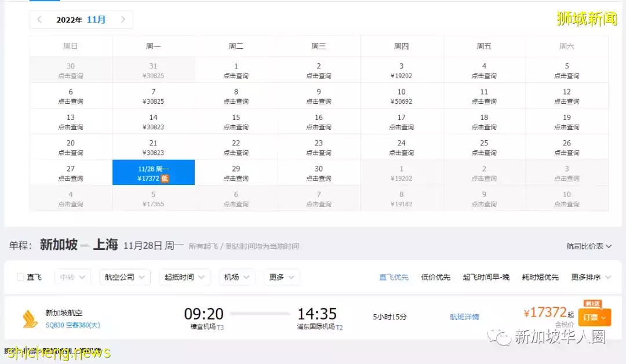626x364 pixels.
Task: Open the 航班详情 flight details link
Action: [x=464, y=316]
